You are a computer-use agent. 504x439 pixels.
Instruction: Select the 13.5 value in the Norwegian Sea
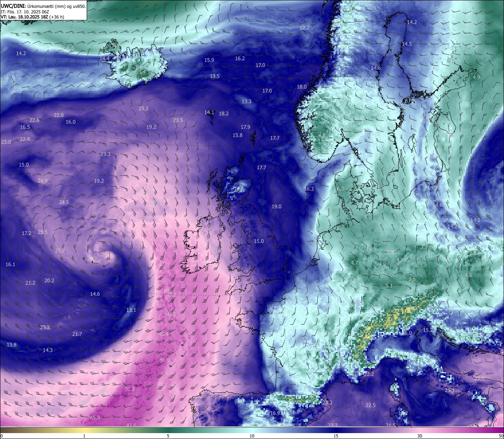pyautogui.click(x=215, y=76)
